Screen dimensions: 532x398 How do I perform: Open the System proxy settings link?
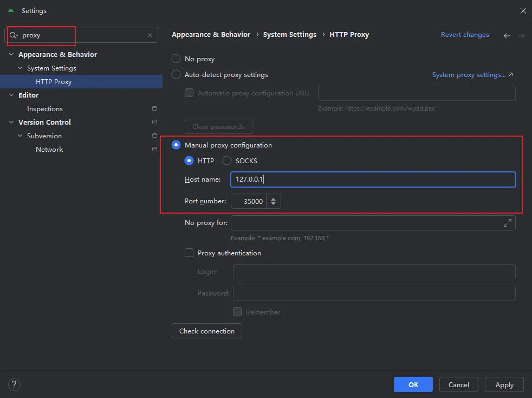point(472,75)
